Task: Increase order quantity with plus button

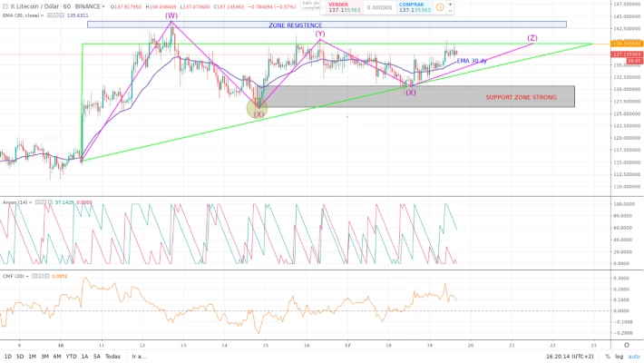Action: pyautogui.click(x=450, y=5)
